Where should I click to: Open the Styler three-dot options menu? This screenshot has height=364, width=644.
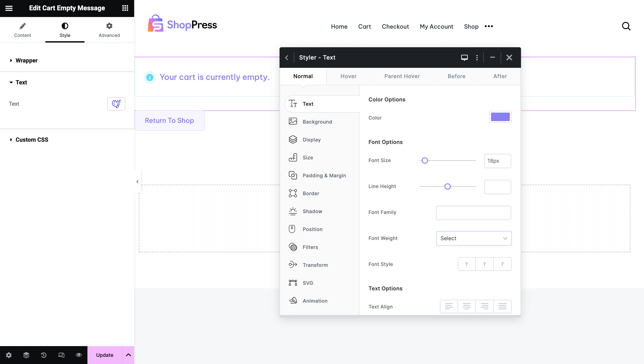click(477, 58)
